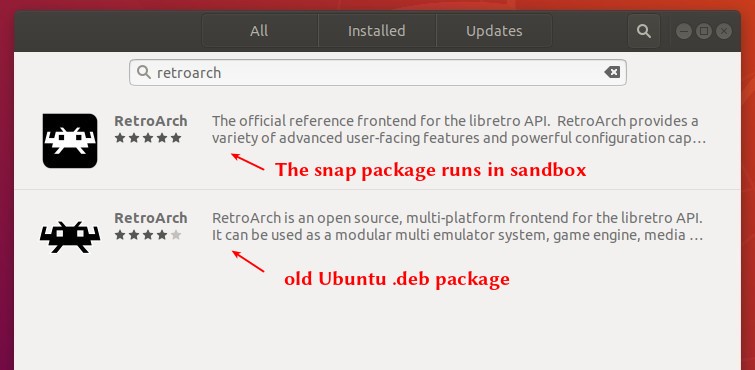This screenshot has width=755, height=370.
Task: Switch to the Installed tab
Action: pos(377,31)
